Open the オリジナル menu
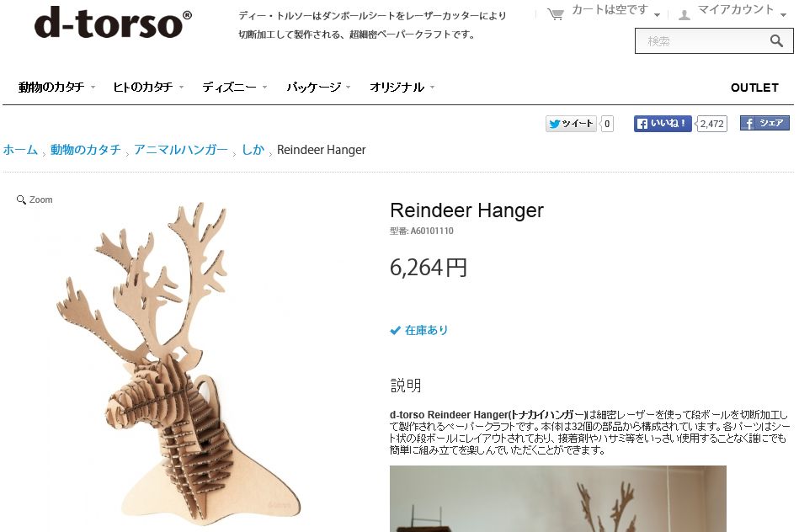The image size is (799, 532). [402, 88]
